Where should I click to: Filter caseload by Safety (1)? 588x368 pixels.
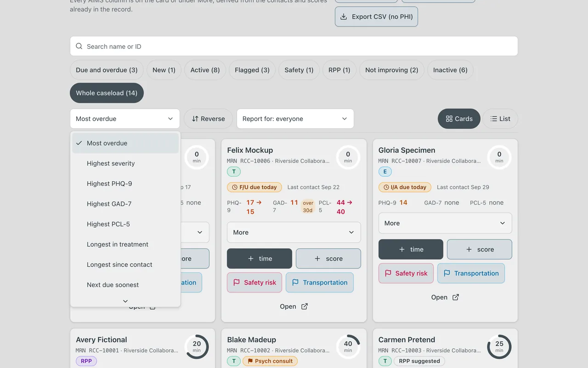click(x=299, y=70)
